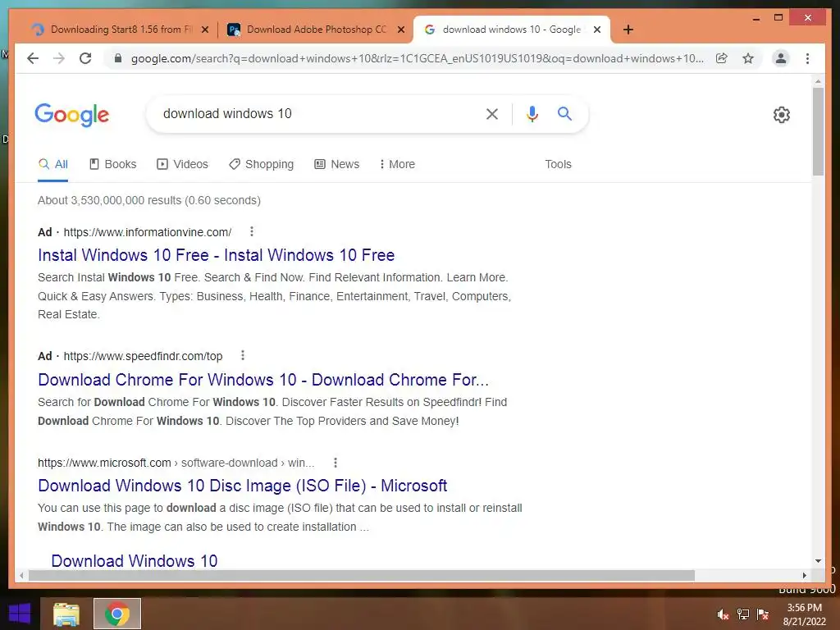Click the scrollbar down arrow
This screenshot has height=630, width=840.
(x=818, y=561)
